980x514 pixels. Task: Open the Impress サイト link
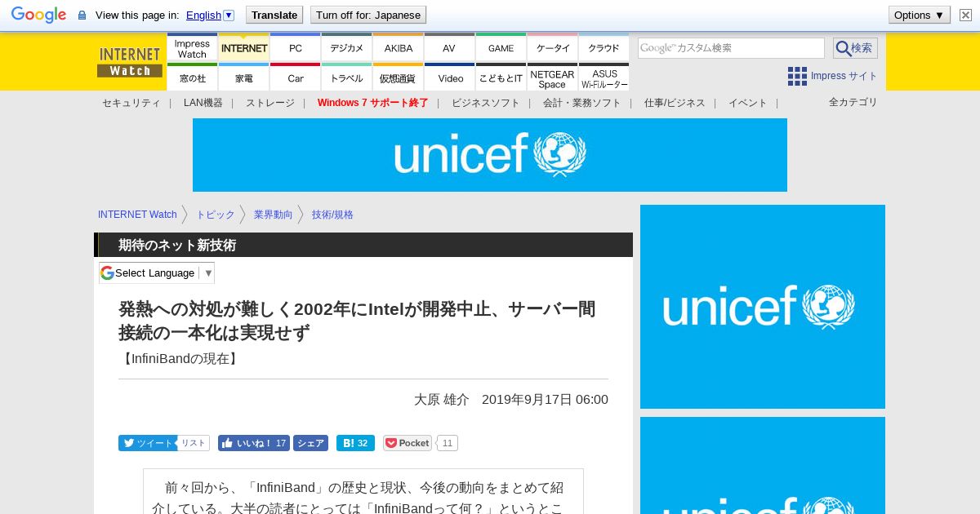tap(844, 76)
